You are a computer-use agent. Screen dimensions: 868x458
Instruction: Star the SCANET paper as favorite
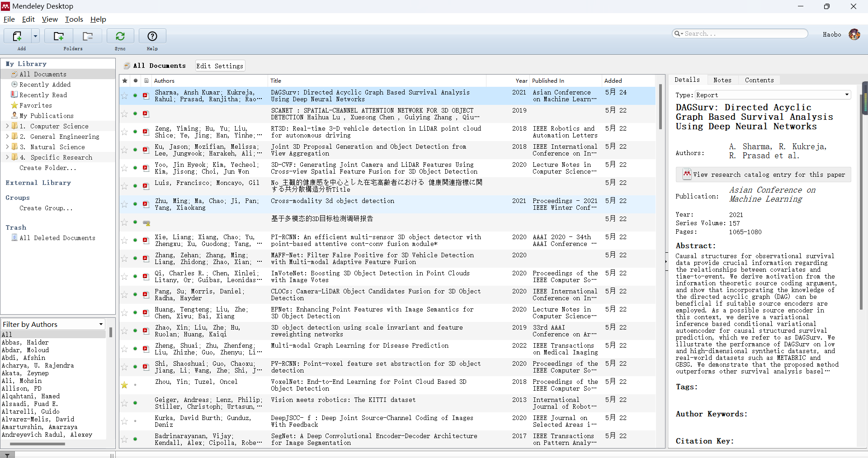(124, 114)
